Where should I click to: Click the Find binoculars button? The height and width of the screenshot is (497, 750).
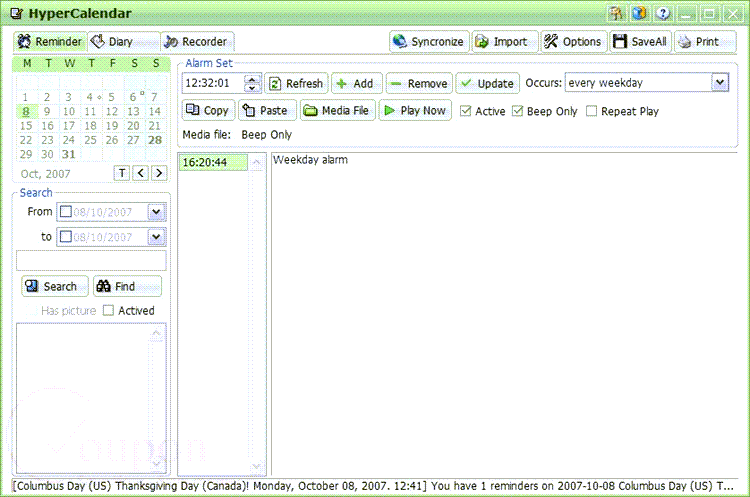[127, 287]
